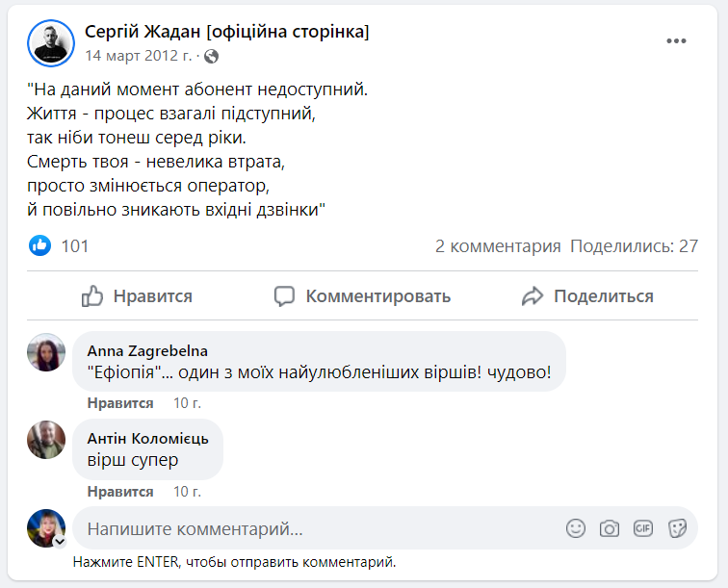
Task: Open Сергій Жадан [офіційна сторінка] page link
Action: coord(227,32)
